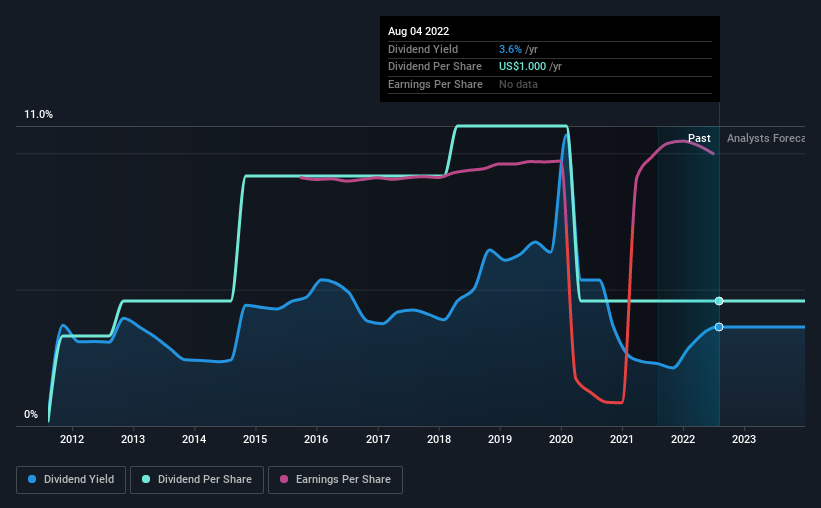The width and height of the screenshot is (821, 508).
Task: Click the 2016 x-axis label
Action: pos(316,439)
